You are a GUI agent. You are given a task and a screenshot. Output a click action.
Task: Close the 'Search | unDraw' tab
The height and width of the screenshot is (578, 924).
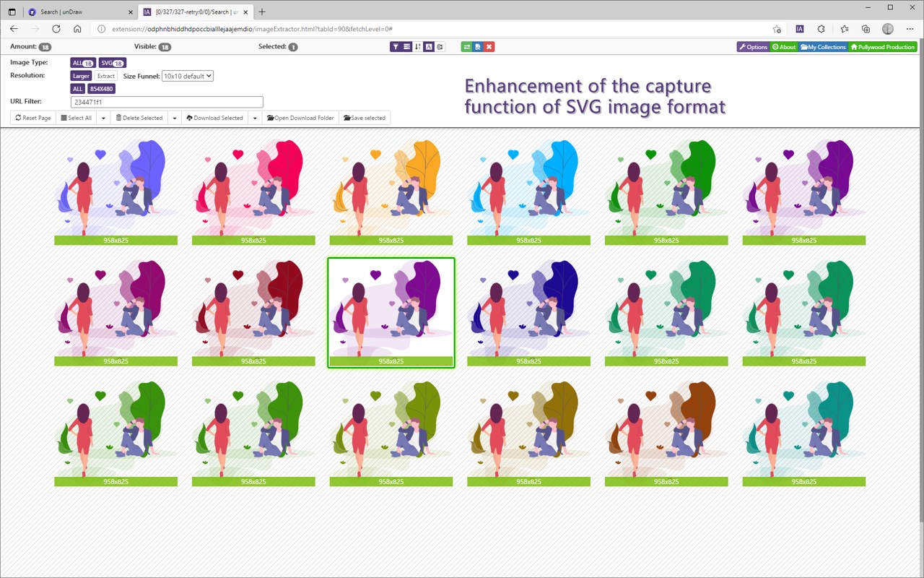130,12
